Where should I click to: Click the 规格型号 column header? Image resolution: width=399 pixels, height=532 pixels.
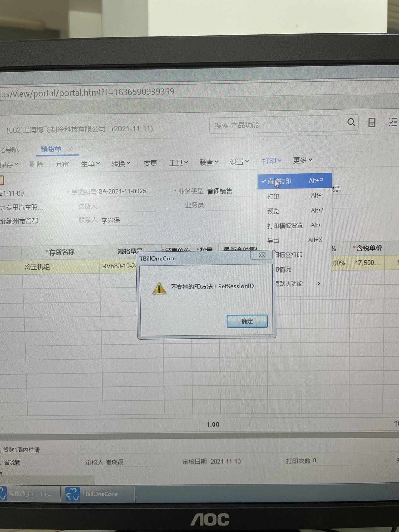click(x=130, y=251)
